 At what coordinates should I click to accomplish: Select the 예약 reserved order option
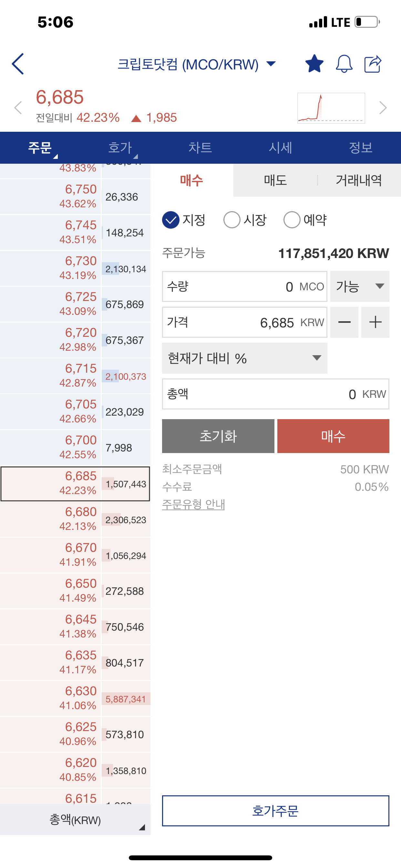pyautogui.click(x=305, y=220)
